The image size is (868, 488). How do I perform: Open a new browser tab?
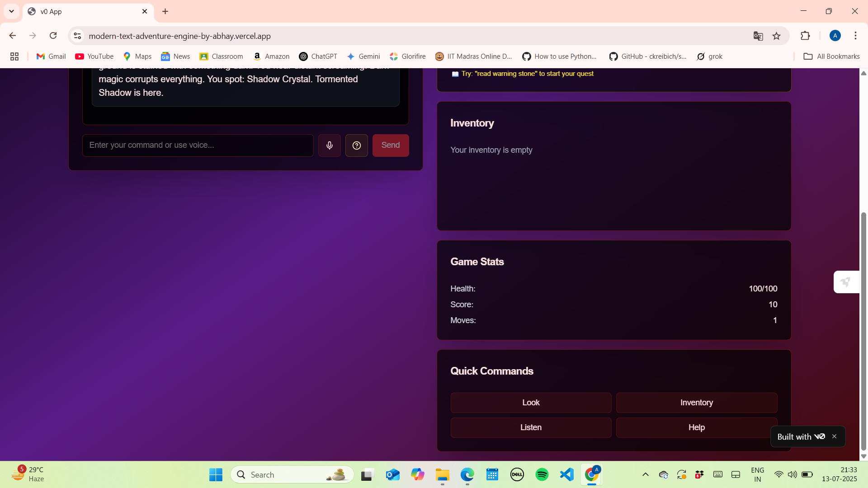[x=165, y=11]
